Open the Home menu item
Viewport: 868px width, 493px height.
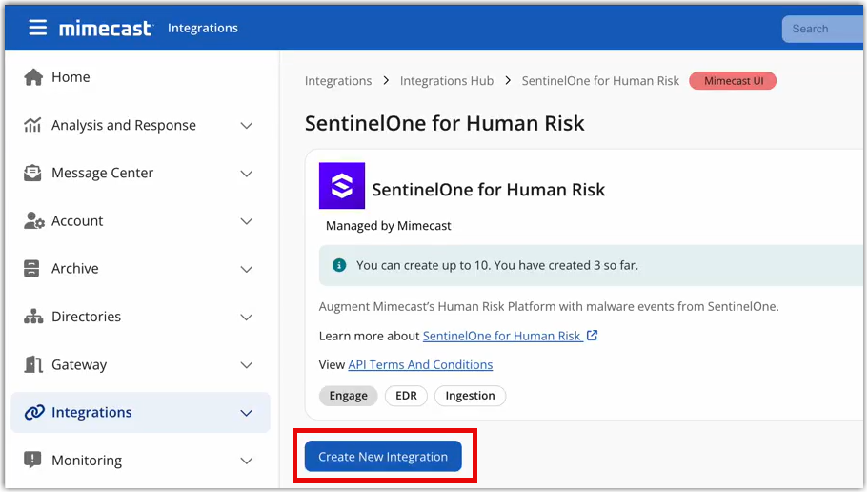click(71, 77)
